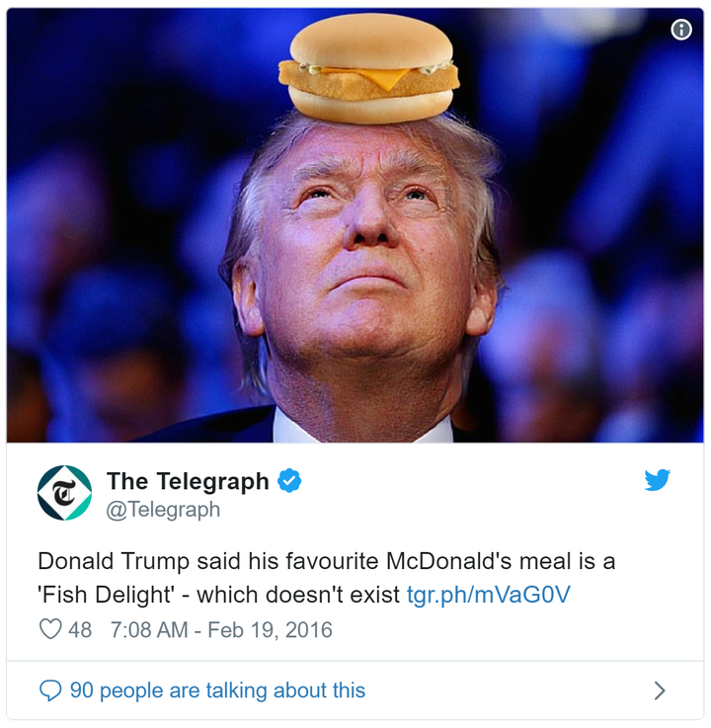Viewport: 711px width, 728px height.
Task: Click The Telegraph profile avatar
Action: pyautogui.click(x=64, y=493)
